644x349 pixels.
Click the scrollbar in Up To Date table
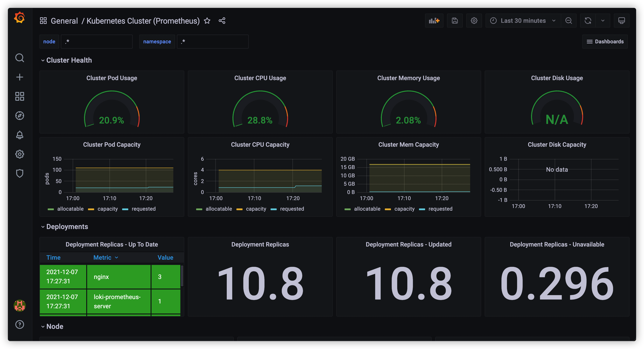tap(182, 276)
